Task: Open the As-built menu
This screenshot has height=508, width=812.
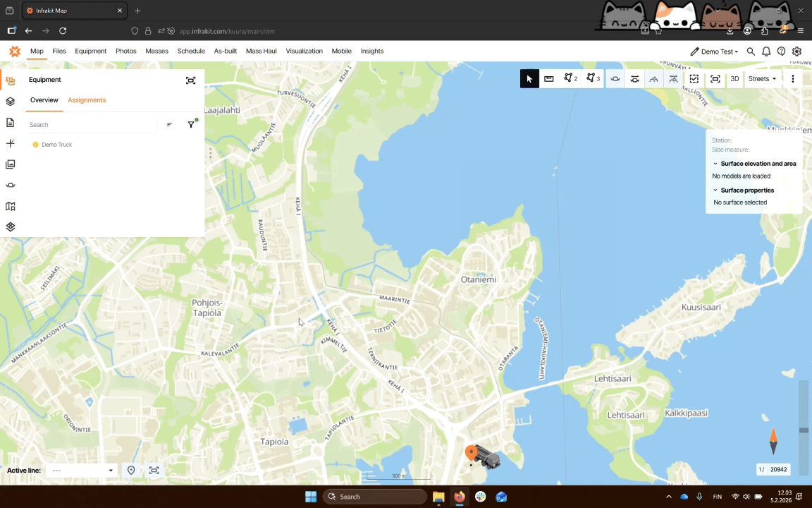Action: point(226,51)
